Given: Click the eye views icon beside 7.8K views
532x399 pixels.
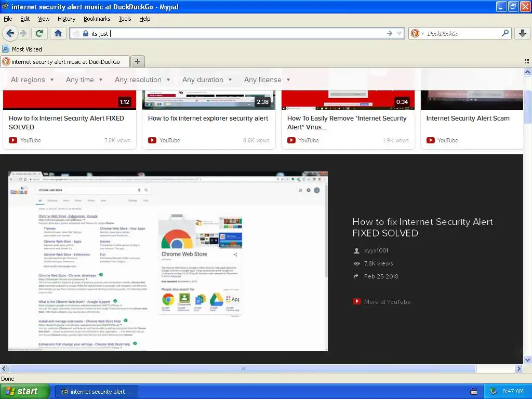Looking at the screenshot, I should click(x=356, y=263).
